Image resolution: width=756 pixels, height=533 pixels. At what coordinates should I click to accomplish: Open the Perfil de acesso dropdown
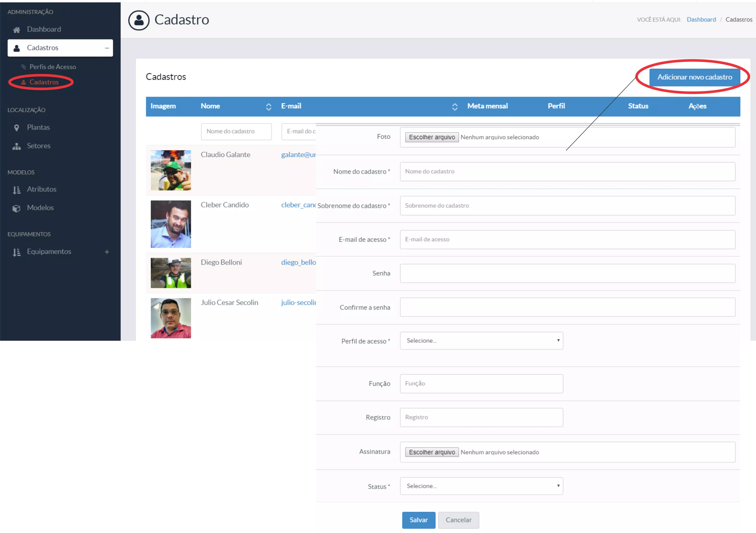coord(481,341)
